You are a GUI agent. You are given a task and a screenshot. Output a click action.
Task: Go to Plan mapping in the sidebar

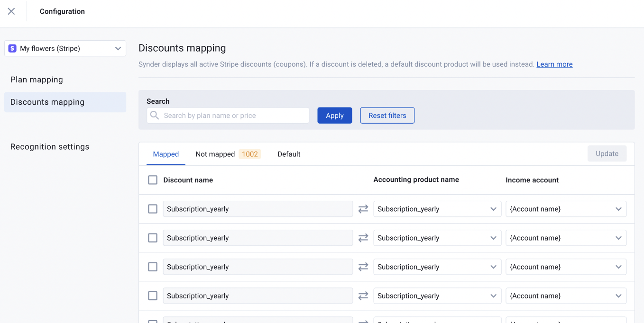coord(37,80)
